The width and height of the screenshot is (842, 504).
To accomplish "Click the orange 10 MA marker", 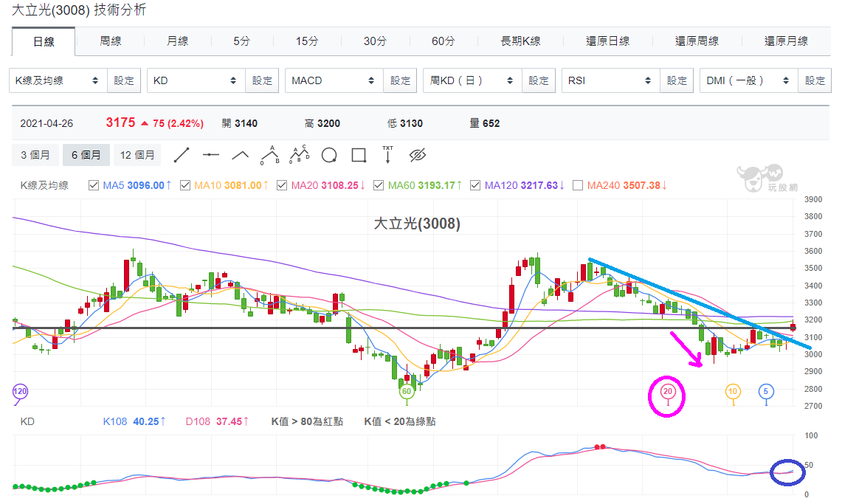I will [733, 391].
